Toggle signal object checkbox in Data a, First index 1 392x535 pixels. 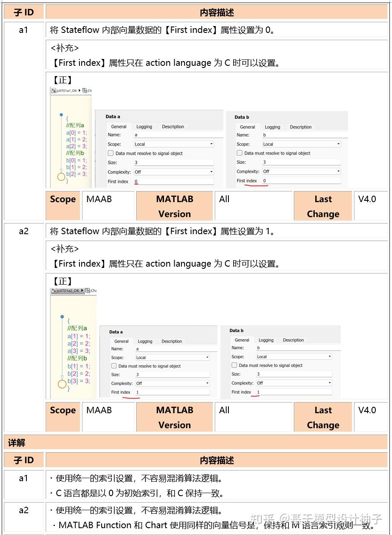(x=114, y=366)
